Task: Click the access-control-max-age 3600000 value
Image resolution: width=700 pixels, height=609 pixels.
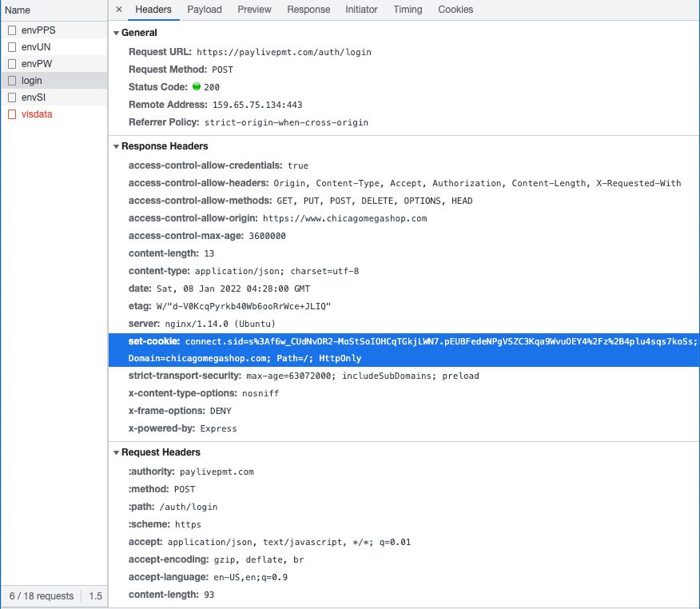Action: [x=267, y=236]
